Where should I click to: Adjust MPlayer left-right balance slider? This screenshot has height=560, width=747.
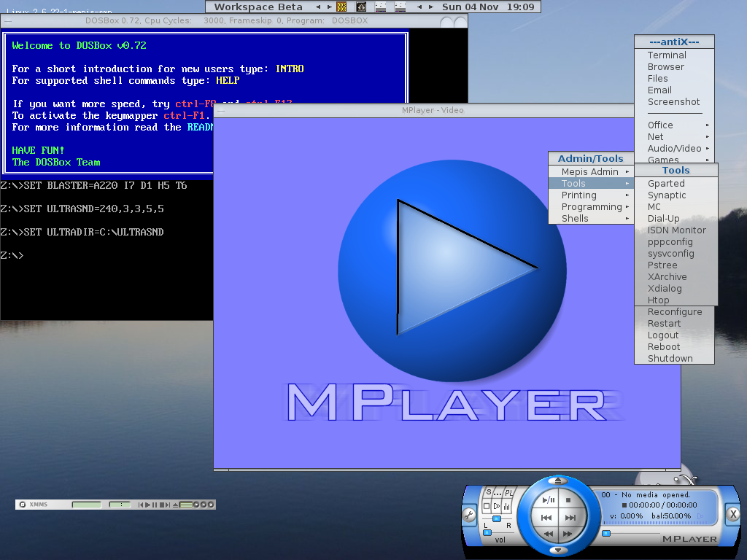point(497,518)
